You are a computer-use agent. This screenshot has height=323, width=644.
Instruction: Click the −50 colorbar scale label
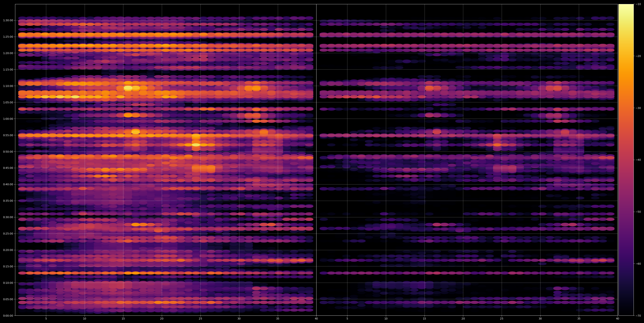coord(638,212)
